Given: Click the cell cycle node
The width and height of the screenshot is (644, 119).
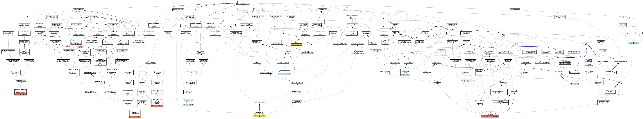Looking at the screenshot, I should pos(438,25).
